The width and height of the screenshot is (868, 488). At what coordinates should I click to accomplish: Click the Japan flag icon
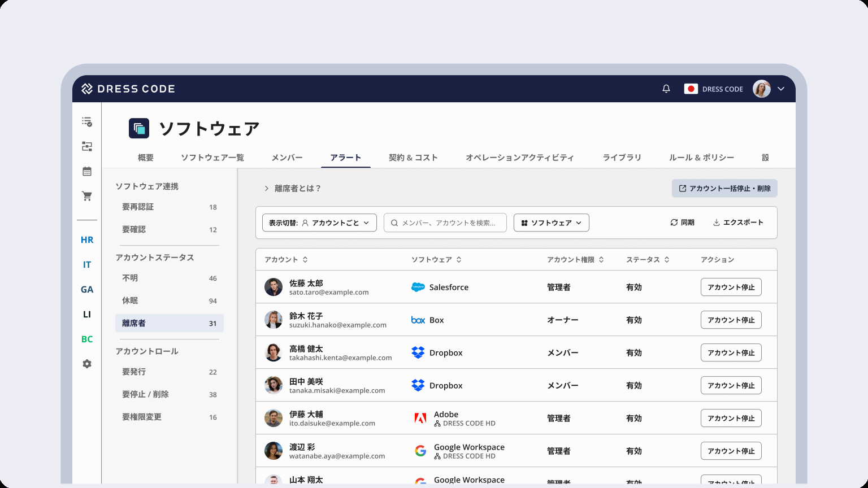click(x=691, y=89)
